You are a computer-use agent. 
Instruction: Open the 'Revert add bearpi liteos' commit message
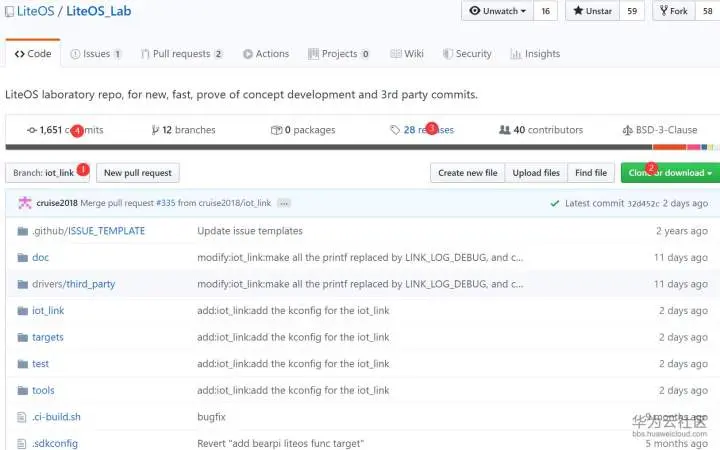click(x=281, y=444)
